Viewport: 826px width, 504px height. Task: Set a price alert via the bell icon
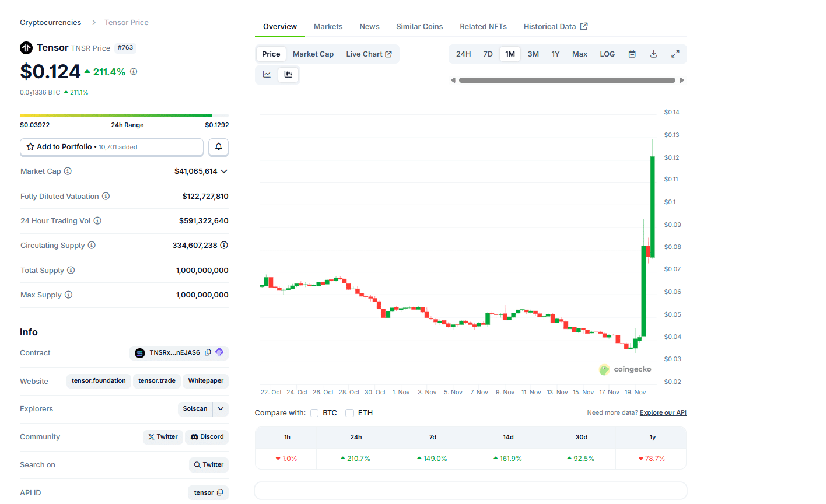coord(218,146)
